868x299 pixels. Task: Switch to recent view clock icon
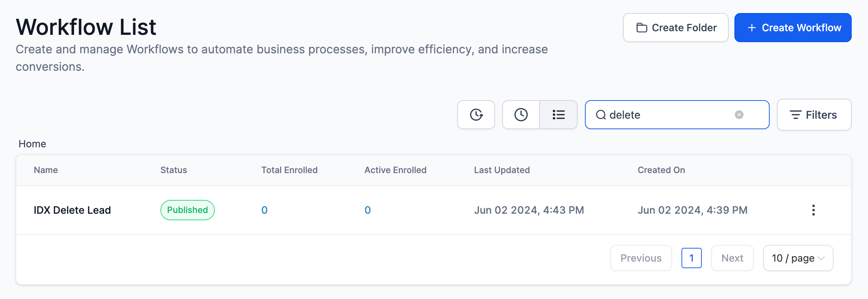pos(521,115)
